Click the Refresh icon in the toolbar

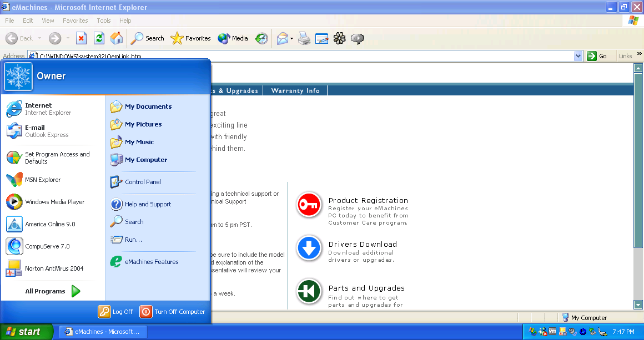[99, 38]
